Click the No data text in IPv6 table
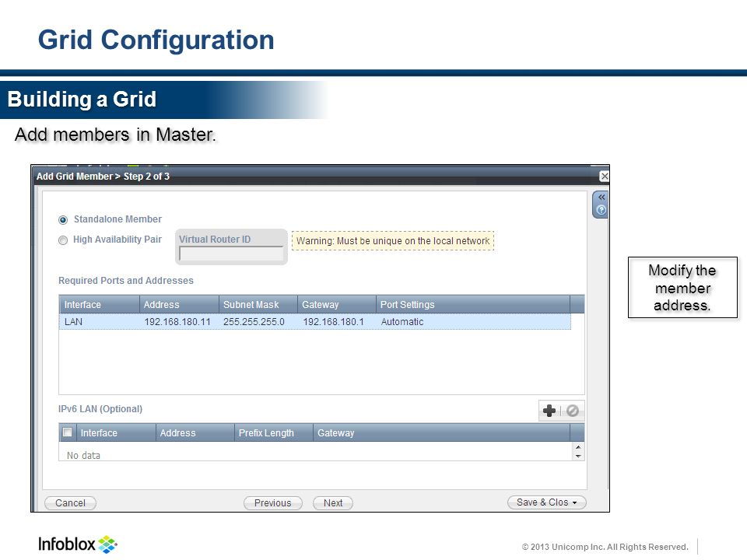 [83, 456]
